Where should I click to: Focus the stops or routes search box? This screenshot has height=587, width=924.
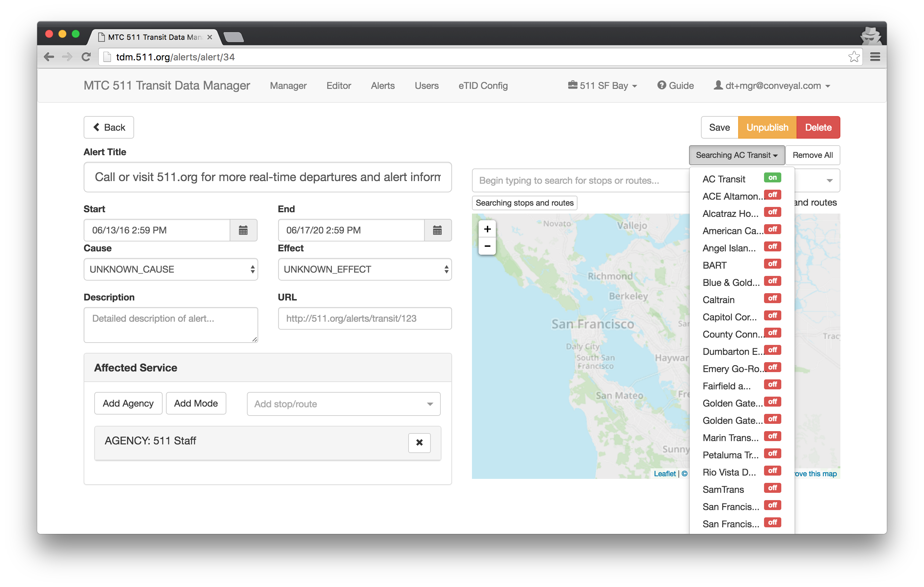click(580, 181)
